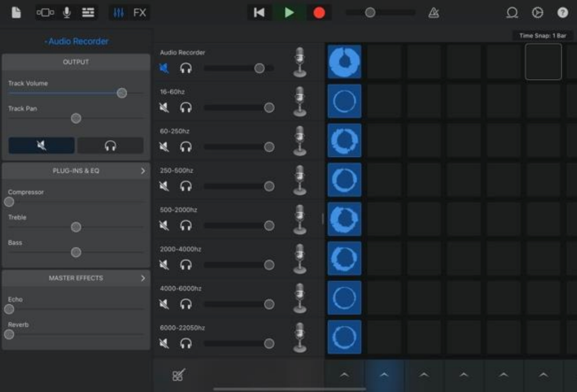Trigger the highlighted second column chevron
The height and width of the screenshot is (392, 577).
pyautogui.click(x=384, y=375)
